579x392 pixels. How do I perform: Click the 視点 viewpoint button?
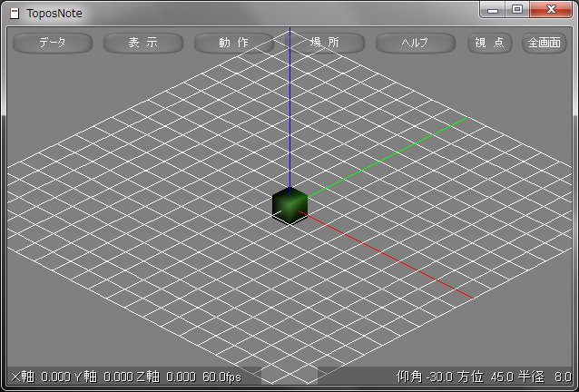click(x=490, y=43)
